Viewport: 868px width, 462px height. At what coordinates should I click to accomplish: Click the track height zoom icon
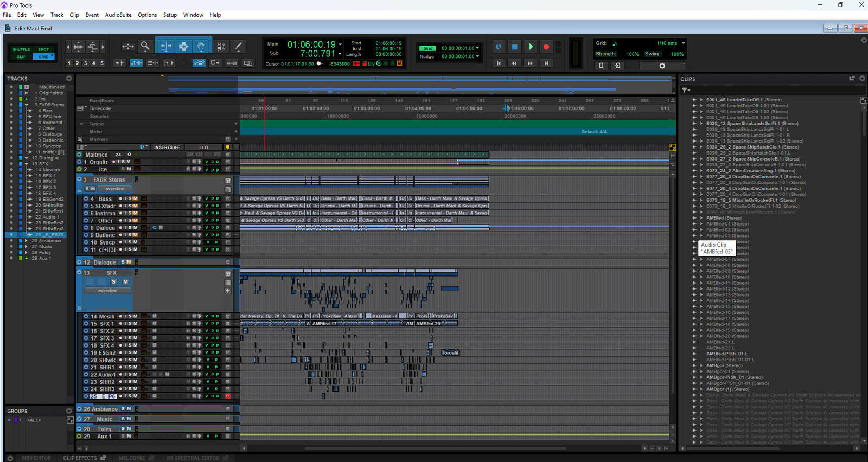[93, 47]
